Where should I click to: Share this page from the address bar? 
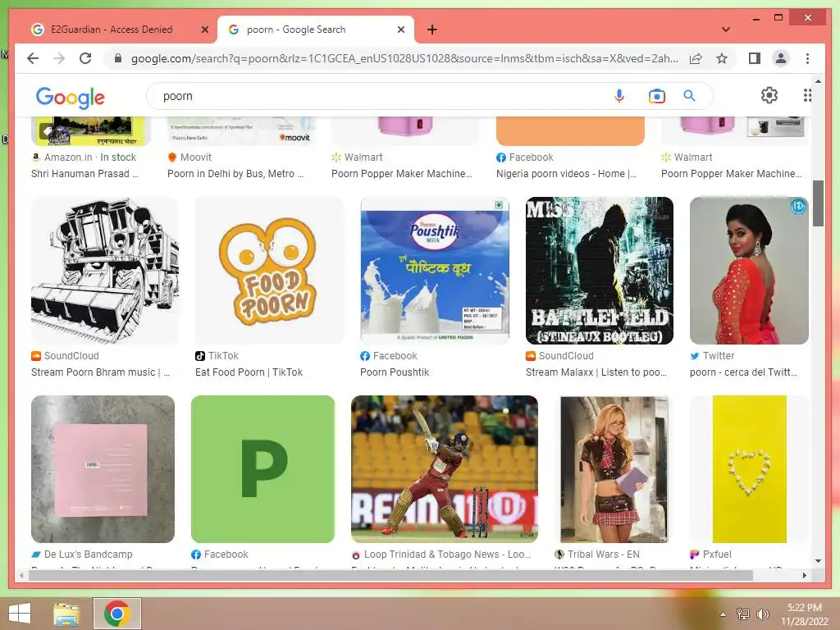point(696,58)
